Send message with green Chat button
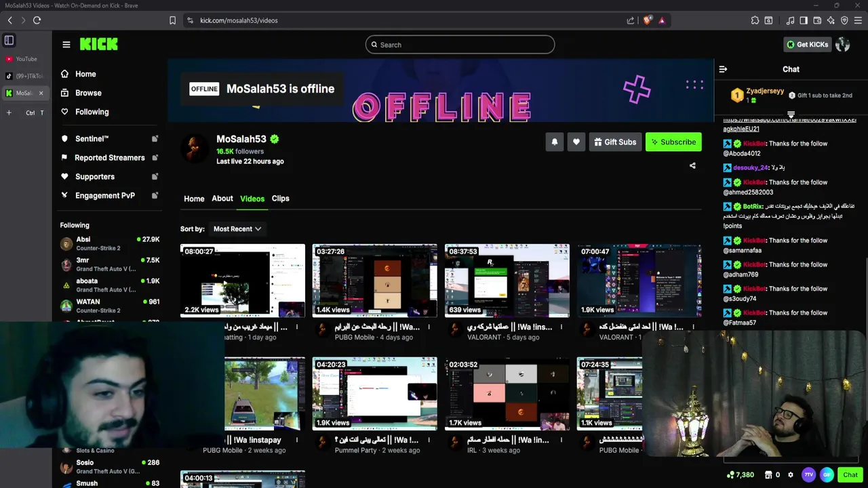 pos(850,475)
